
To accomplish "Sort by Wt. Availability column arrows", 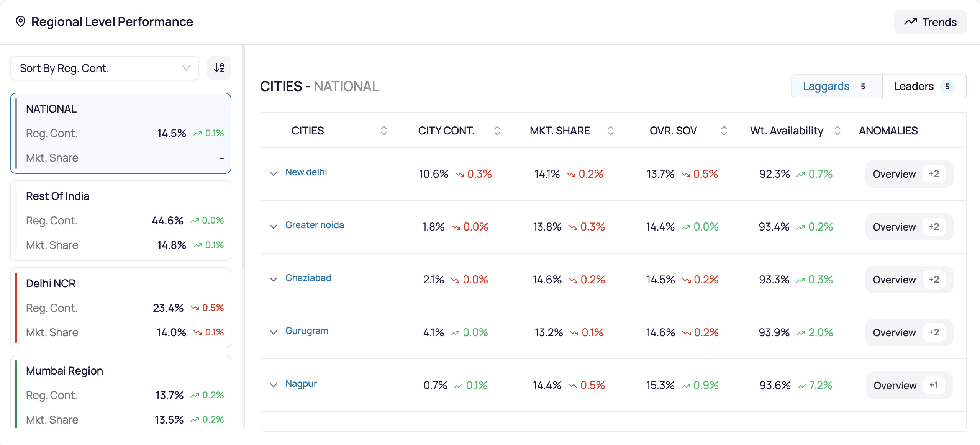I will pyautogui.click(x=837, y=131).
